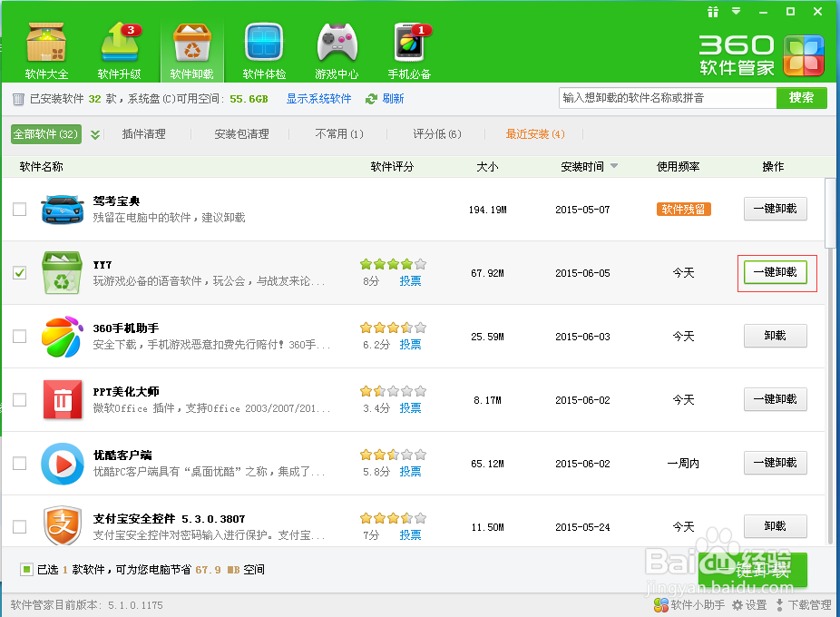Switch to the 安装包清理 tab
The image size is (840, 617).
click(x=241, y=134)
